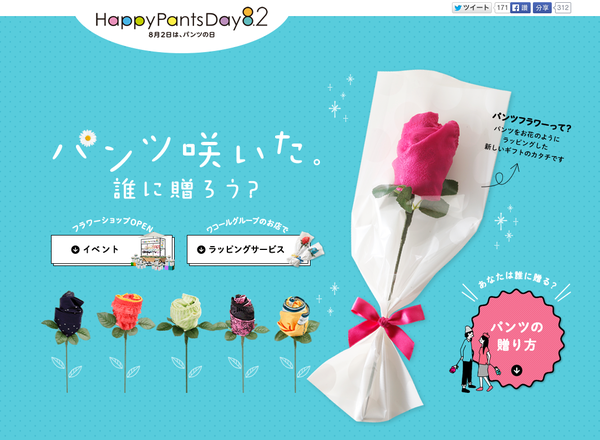
Task: Click the パンツフラワーって? text
Action: tap(531, 123)
